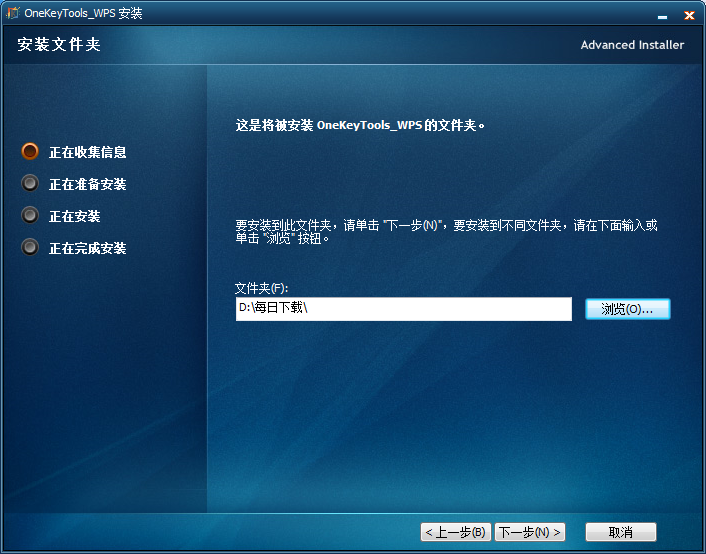Click the orange bullet beside 正在收集信息
Screen dimensions: 706x554
pyautogui.click(x=30, y=152)
